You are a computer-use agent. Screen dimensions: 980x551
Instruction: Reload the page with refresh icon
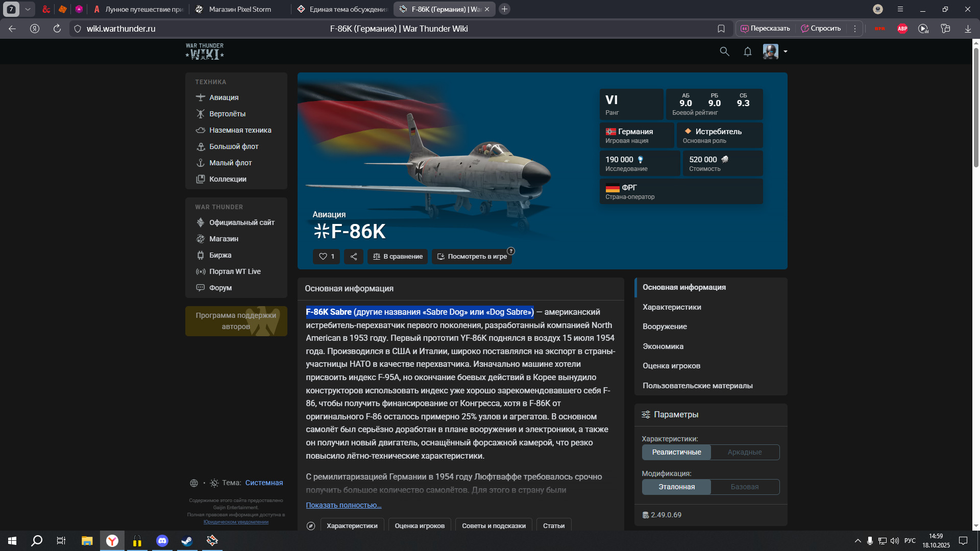[x=57, y=29]
